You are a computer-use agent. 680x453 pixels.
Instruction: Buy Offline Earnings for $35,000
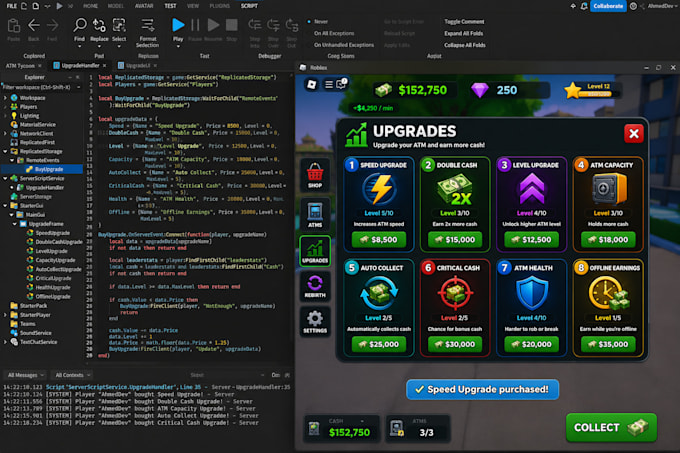(608, 344)
